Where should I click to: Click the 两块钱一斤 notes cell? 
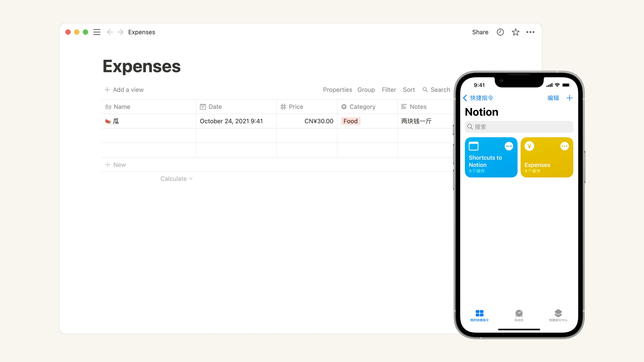425,121
